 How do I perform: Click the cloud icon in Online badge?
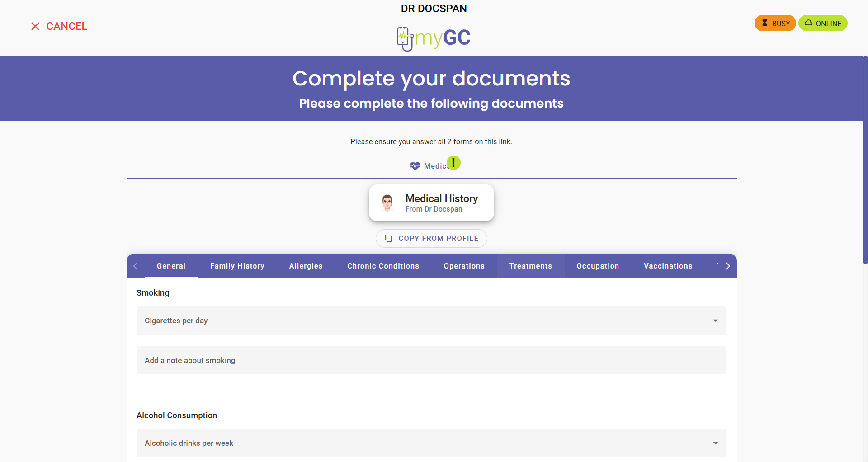tap(808, 23)
